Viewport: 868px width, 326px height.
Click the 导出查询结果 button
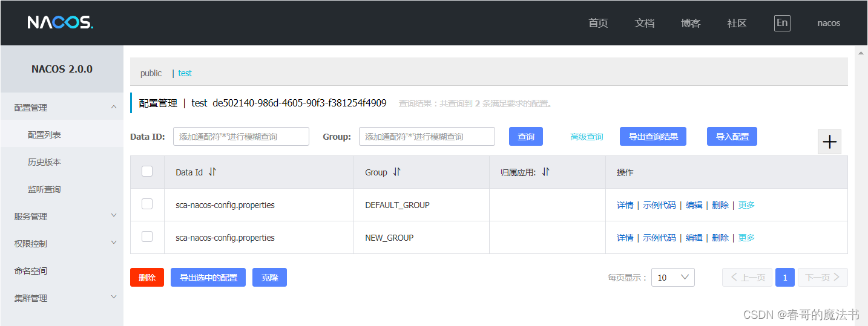(653, 137)
